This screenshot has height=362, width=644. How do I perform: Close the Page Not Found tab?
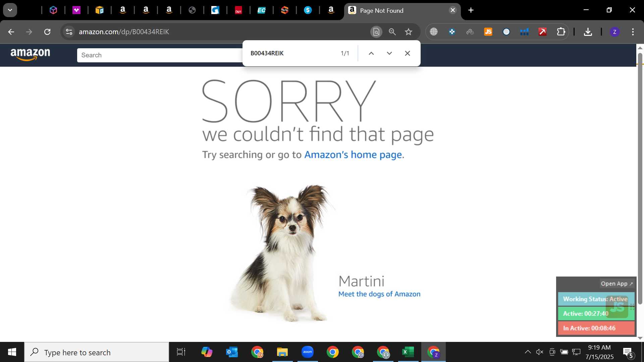(x=453, y=10)
